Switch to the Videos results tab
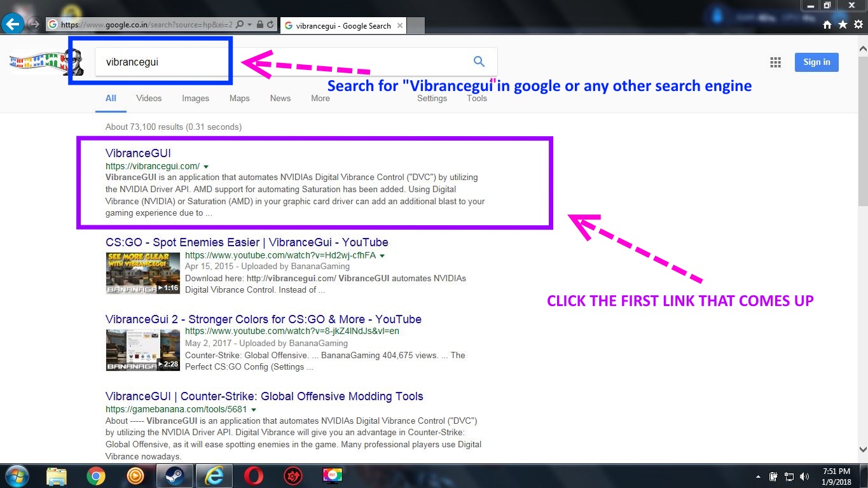Image resolution: width=868 pixels, height=488 pixels. click(149, 99)
